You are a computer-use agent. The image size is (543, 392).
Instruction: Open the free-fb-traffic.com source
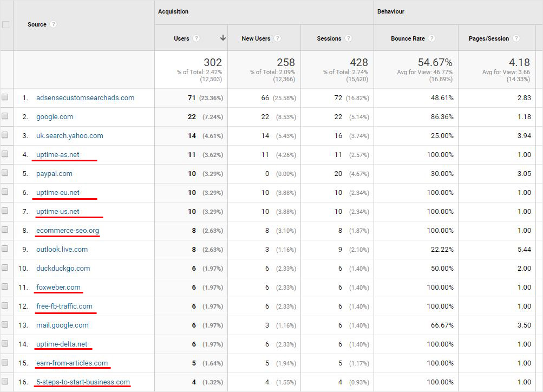point(64,306)
